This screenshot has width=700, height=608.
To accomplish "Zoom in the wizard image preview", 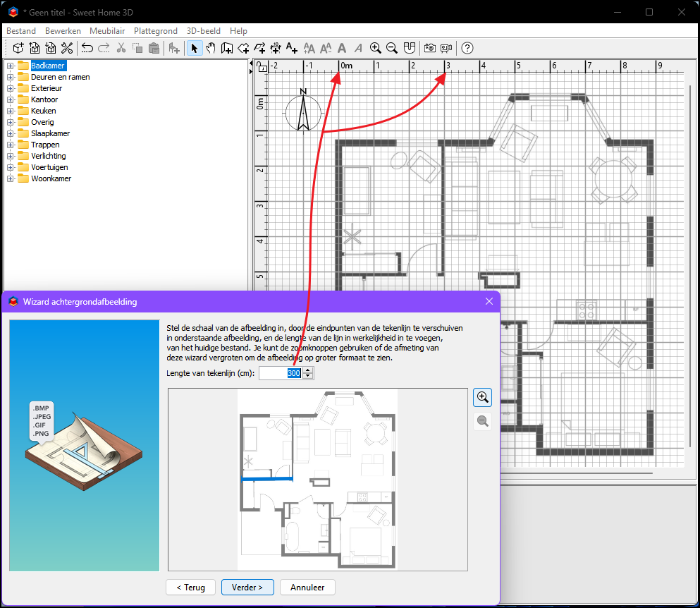I will [483, 397].
